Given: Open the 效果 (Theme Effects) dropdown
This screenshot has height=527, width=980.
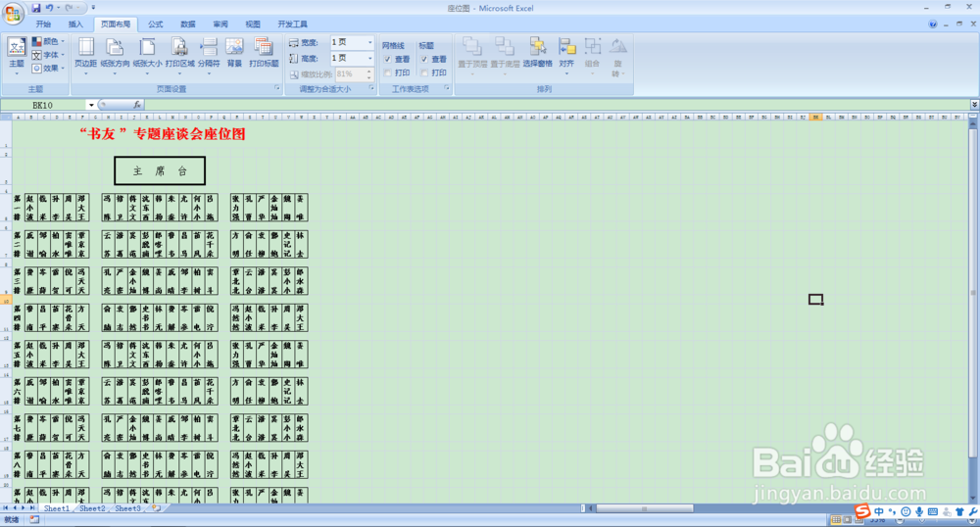Looking at the screenshot, I should point(47,68).
